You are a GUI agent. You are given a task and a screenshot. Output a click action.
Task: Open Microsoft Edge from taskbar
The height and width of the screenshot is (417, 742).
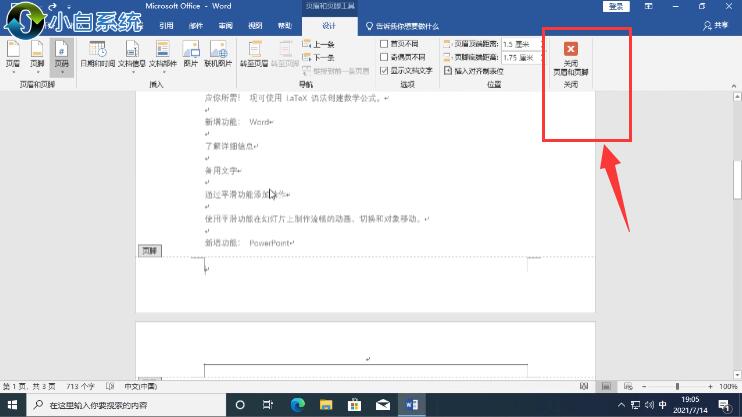(298, 405)
